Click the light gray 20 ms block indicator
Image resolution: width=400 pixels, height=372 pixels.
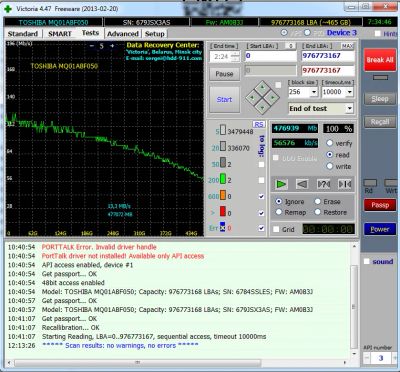pyautogui.click(x=223, y=146)
